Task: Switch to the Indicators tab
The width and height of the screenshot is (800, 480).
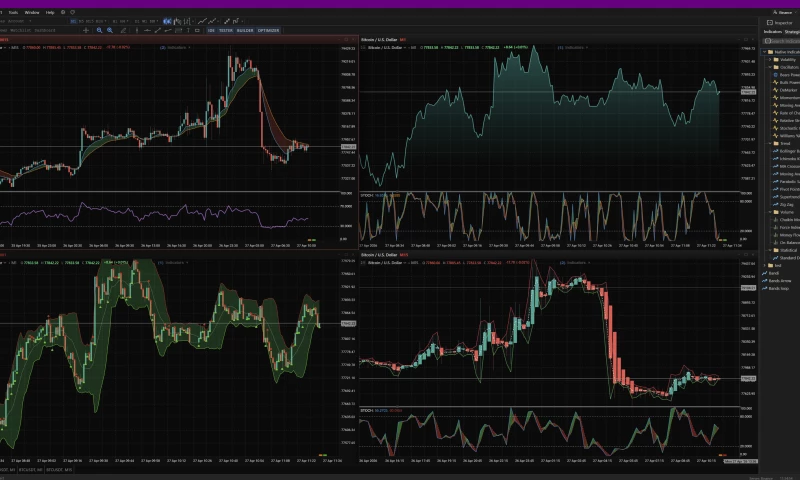Action: pos(772,32)
